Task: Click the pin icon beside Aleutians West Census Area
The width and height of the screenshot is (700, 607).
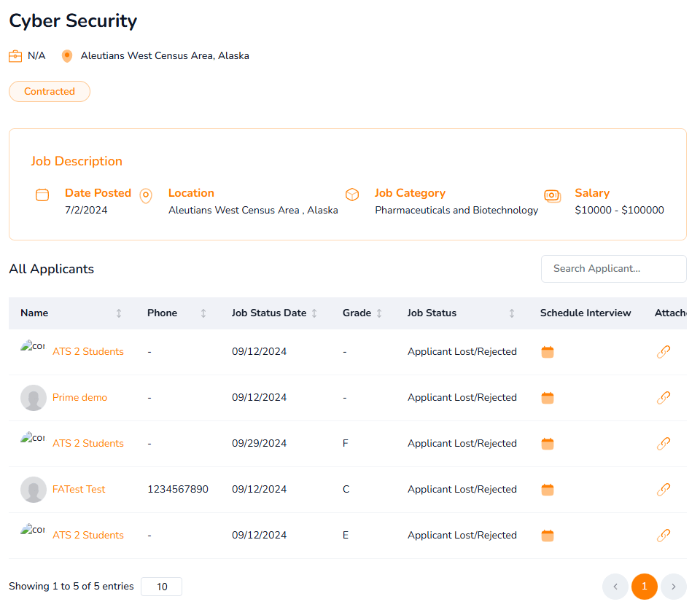Action: pos(67,55)
